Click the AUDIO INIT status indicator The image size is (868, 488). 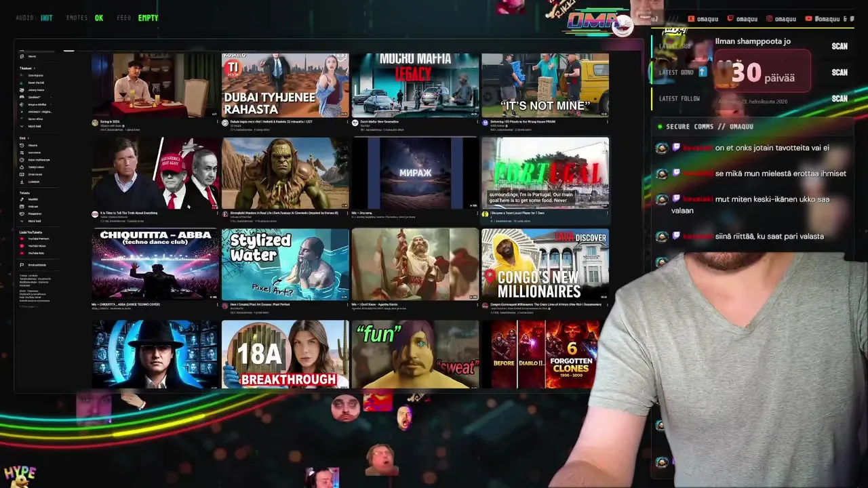pos(34,18)
